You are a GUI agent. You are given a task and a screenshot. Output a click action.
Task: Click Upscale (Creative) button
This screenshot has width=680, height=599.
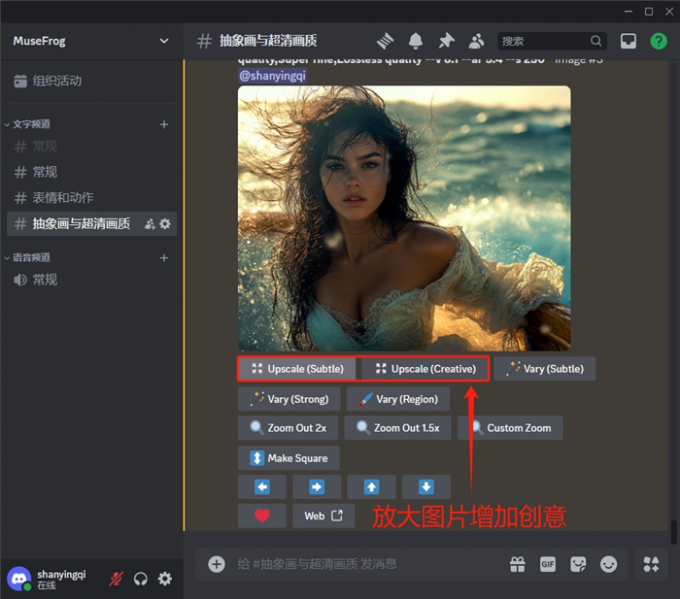coord(425,369)
